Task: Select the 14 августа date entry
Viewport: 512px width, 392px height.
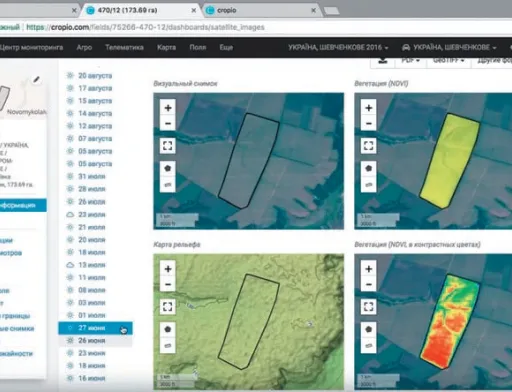Action: (95, 113)
